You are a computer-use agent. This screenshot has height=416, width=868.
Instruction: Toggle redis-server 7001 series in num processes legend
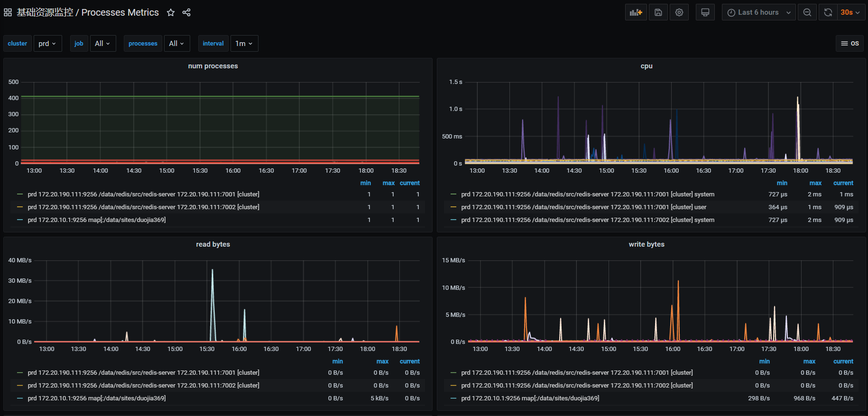point(143,194)
